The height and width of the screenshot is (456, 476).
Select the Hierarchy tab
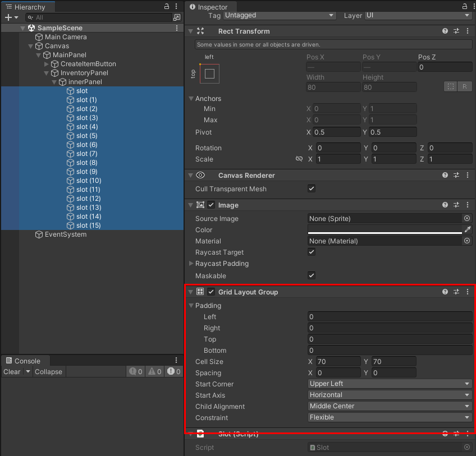click(x=28, y=7)
